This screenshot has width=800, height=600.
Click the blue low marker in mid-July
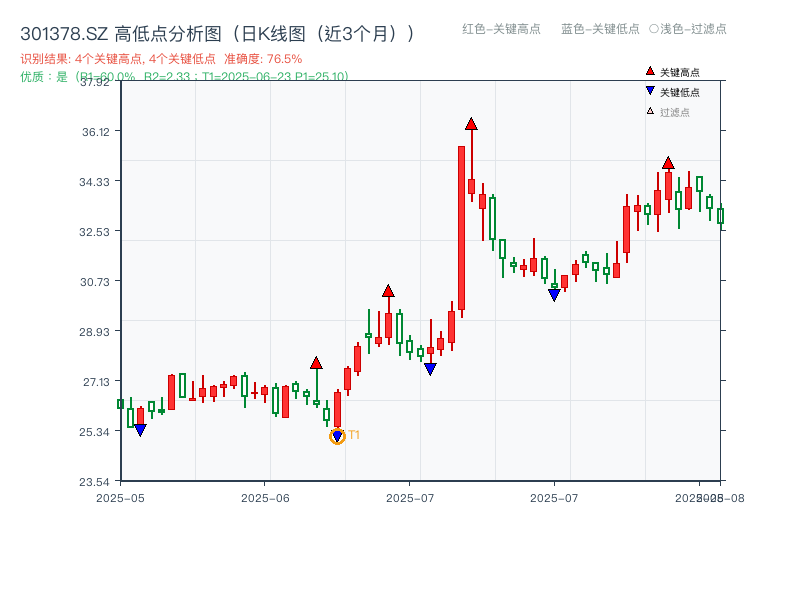(x=553, y=294)
